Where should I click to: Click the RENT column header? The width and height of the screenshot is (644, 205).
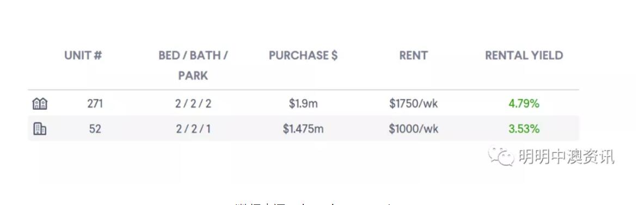click(x=414, y=55)
